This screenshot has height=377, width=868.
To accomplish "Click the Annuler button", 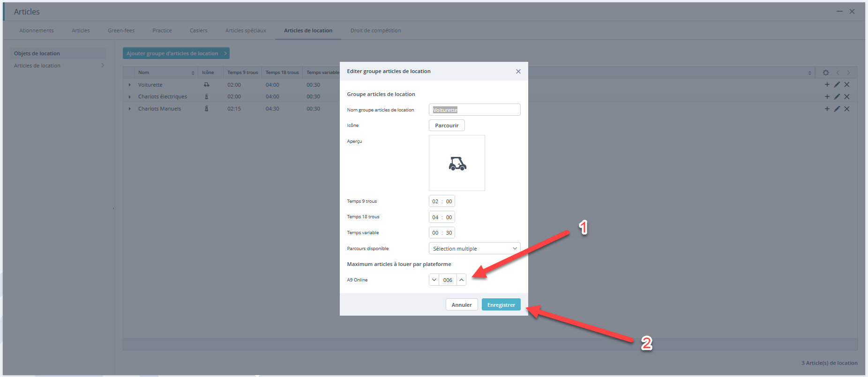I will [x=462, y=304].
